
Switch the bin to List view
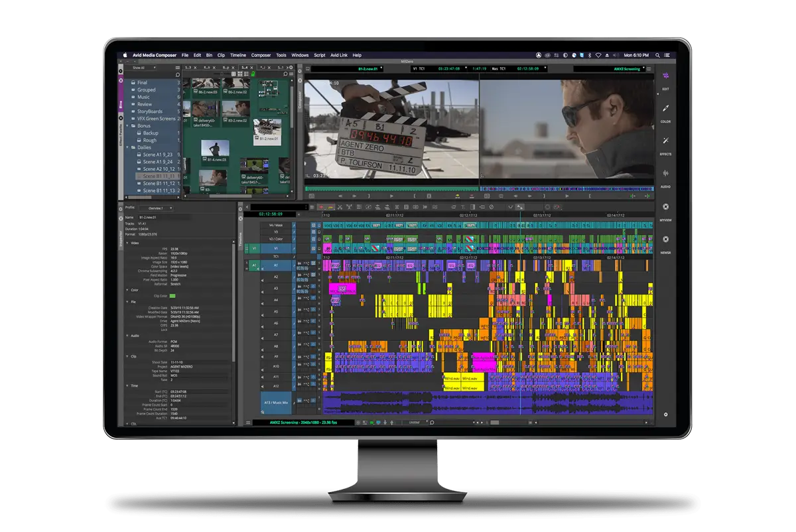[x=245, y=74]
